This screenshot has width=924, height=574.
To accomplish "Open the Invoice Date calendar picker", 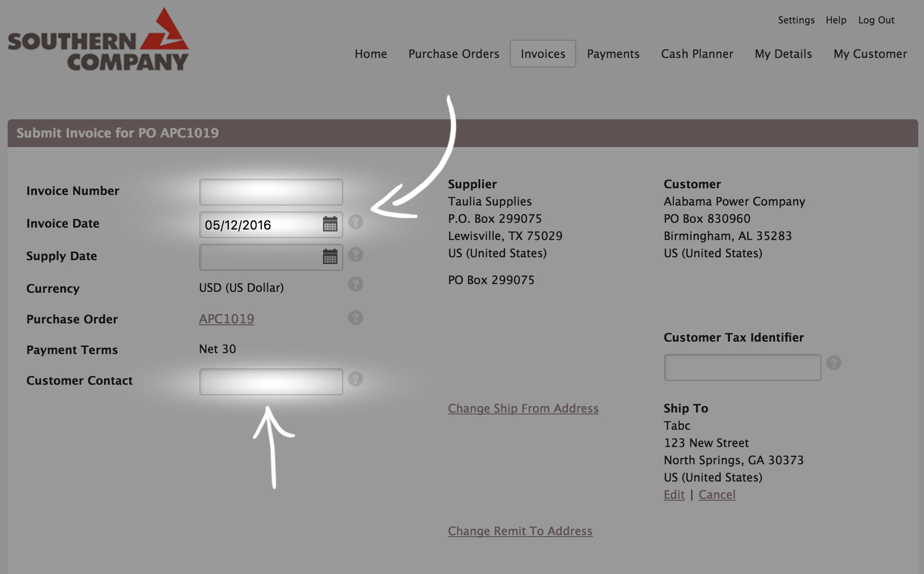I will [330, 224].
